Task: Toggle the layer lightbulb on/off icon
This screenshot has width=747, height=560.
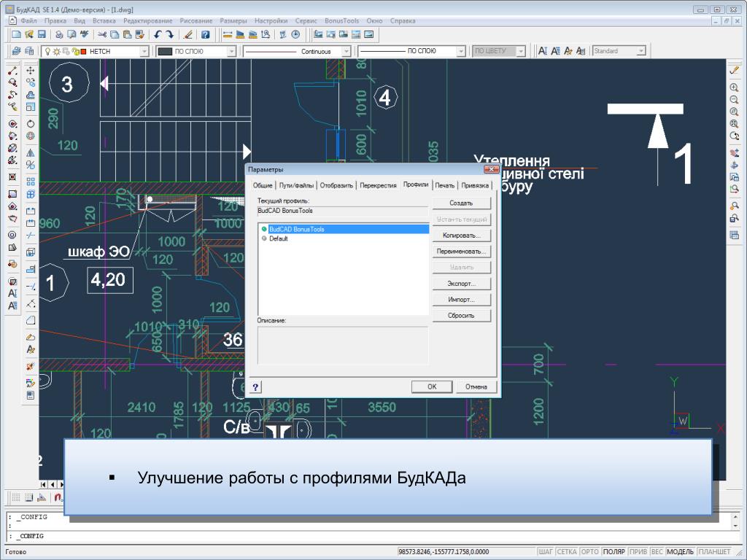Action: click(x=47, y=52)
